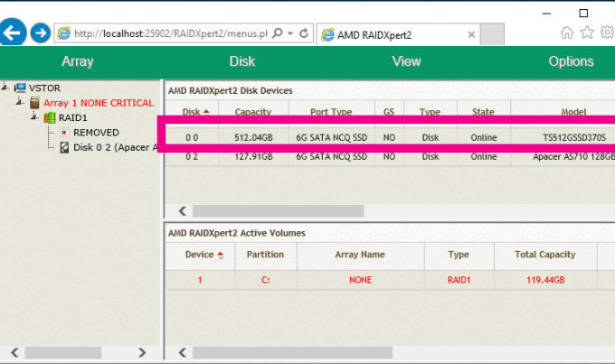
Task: Open the View menu
Action: pos(406,61)
